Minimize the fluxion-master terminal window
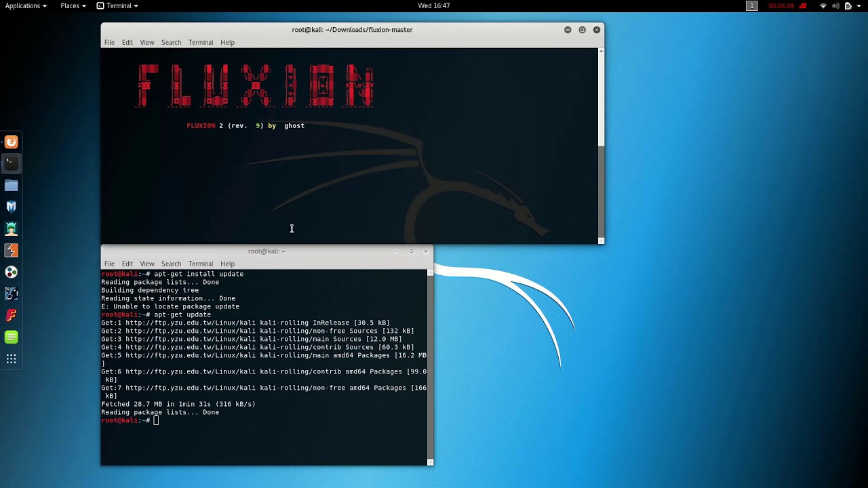 point(568,30)
